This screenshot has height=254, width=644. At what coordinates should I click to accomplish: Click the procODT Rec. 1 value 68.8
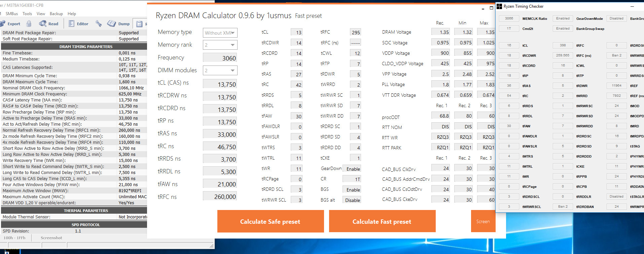[x=440, y=116]
